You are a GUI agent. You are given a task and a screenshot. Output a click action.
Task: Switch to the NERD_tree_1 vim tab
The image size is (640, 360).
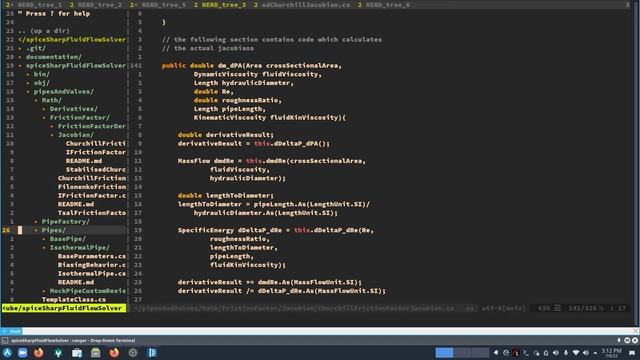point(39,5)
